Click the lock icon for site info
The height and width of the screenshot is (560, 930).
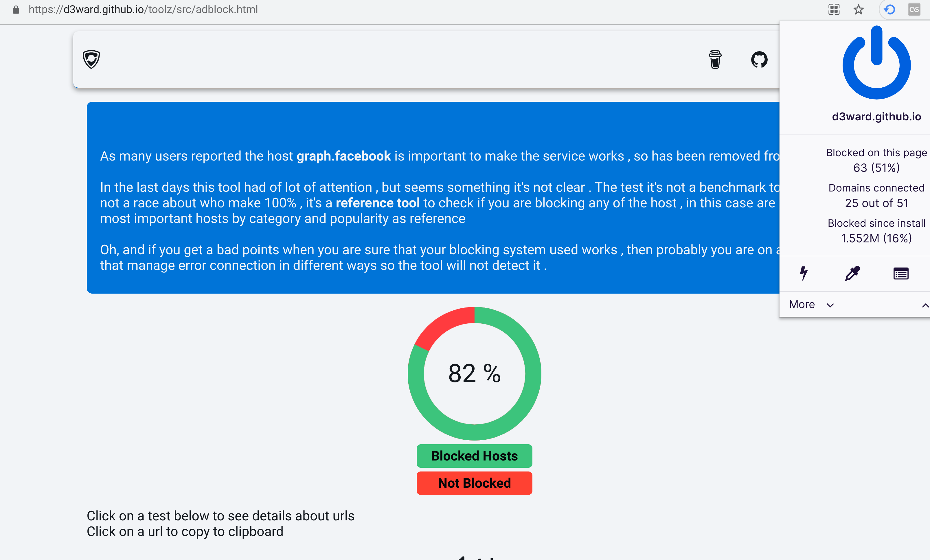[16, 10]
